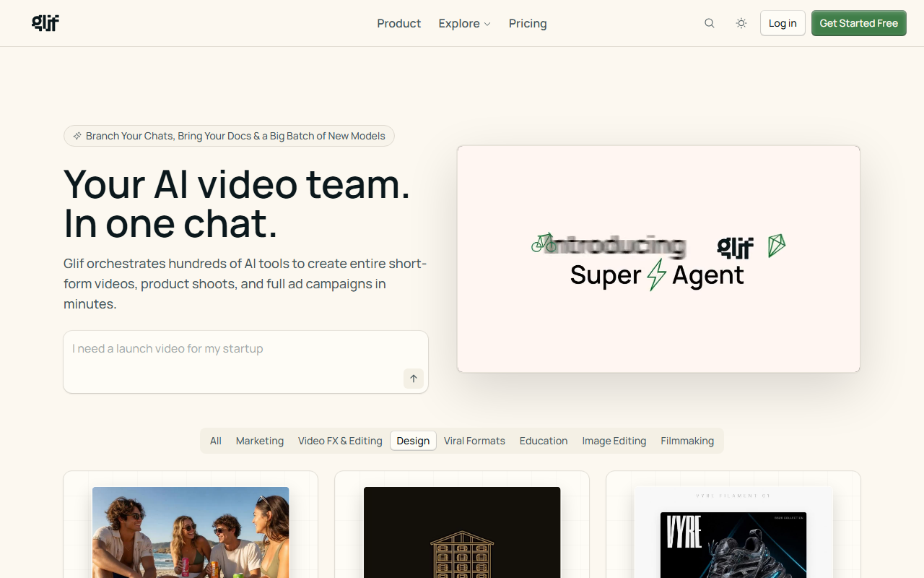
Task: Open search with the magnifier icon
Action: [x=710, y=23]
